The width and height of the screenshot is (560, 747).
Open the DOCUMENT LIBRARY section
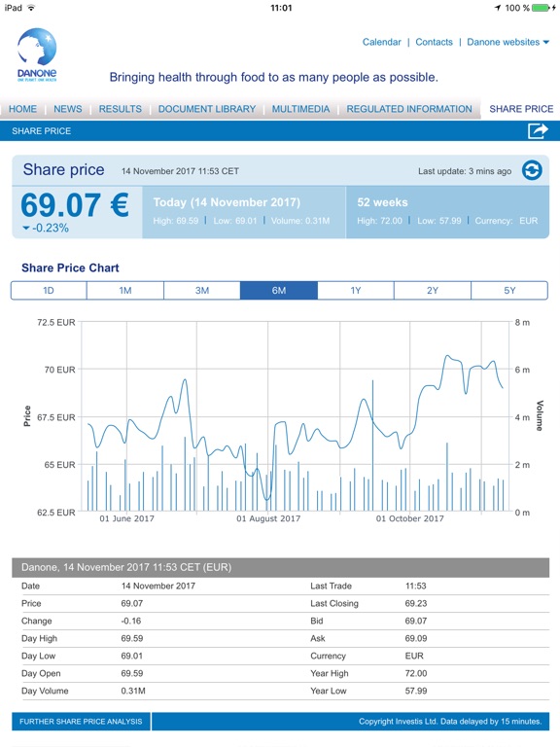207,109
